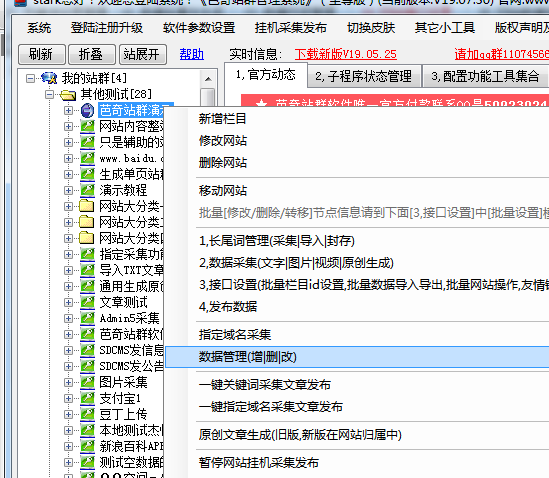This screenshot has width=549, height=478.
Task: Open the red 请加qq群 link
Action: coord(501,54)
